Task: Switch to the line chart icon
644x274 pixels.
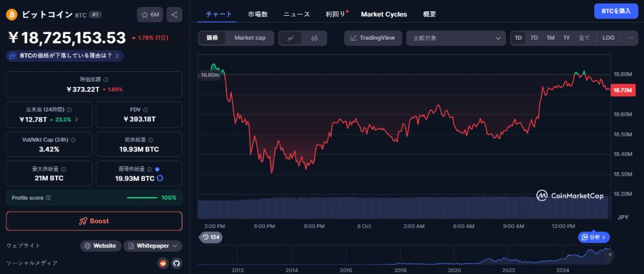Action: (291, 38)
